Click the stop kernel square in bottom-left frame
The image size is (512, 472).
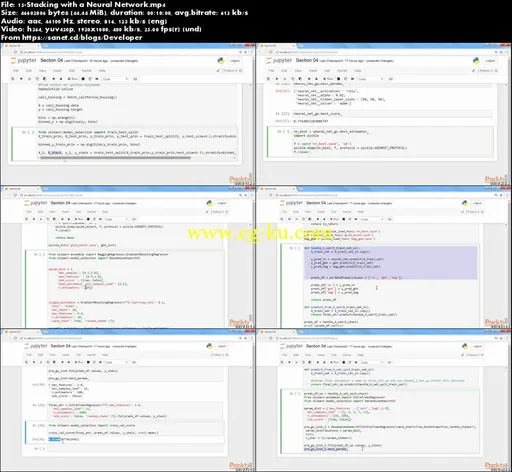pyautogui.click(x=88, y=362)
